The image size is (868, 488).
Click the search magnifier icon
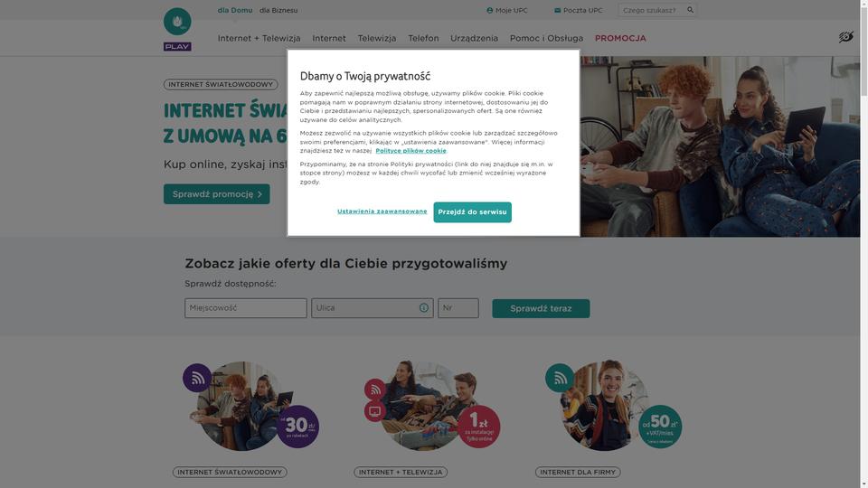pos(690,10)
